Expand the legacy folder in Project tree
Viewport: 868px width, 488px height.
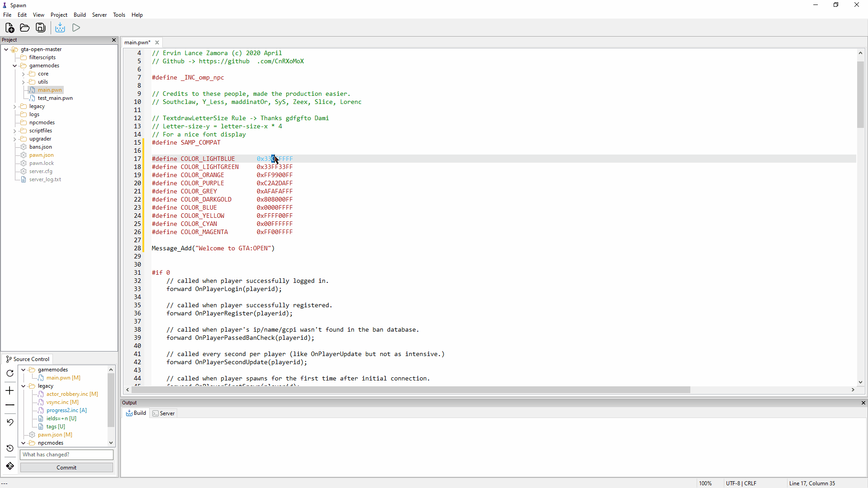pyautogui.click(x=14, y=106)
